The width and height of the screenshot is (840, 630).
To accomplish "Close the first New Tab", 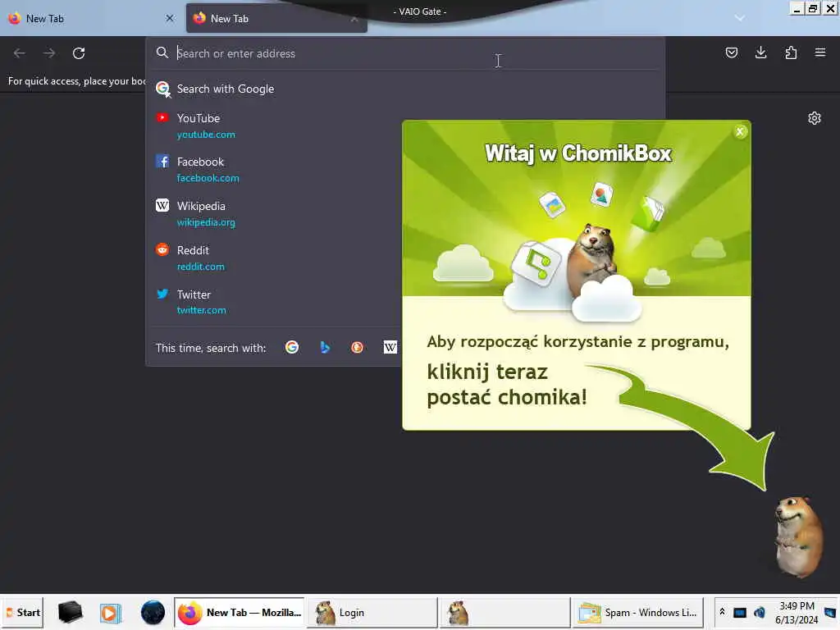I will (x=170, y=18).
